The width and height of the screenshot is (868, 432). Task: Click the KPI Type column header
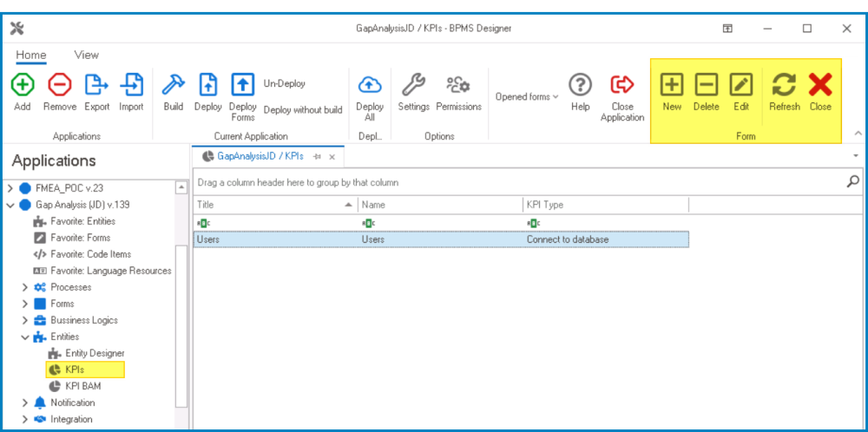606,205
